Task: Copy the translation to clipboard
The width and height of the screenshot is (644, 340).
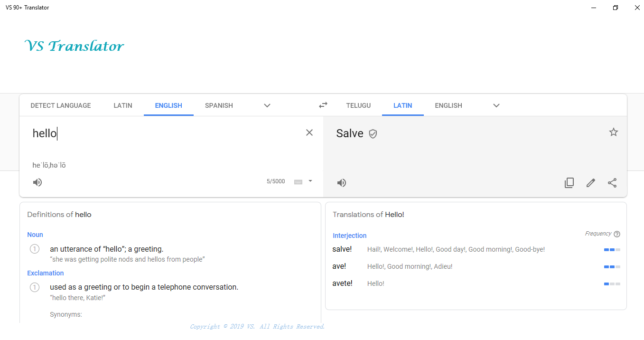Action: pyautogui.click(x=569, y=183)
